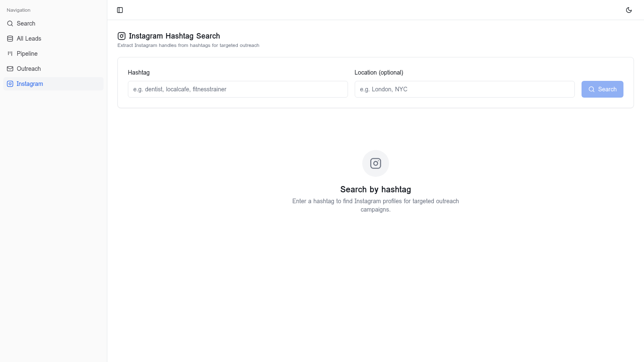This screenshot has height=362, width=644.
Task: Click the "Hashtag" field label
Action: point(139,72)
